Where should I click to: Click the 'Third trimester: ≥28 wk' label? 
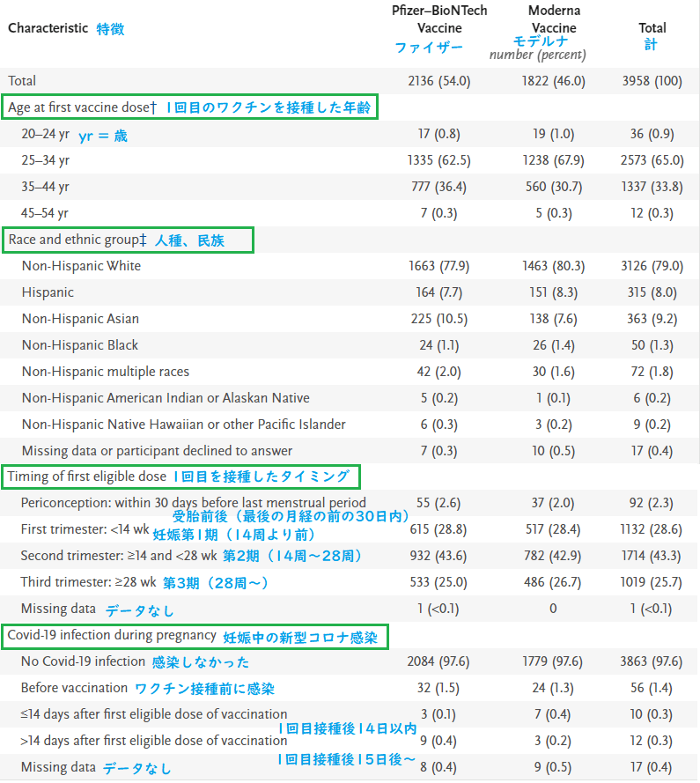88,582
